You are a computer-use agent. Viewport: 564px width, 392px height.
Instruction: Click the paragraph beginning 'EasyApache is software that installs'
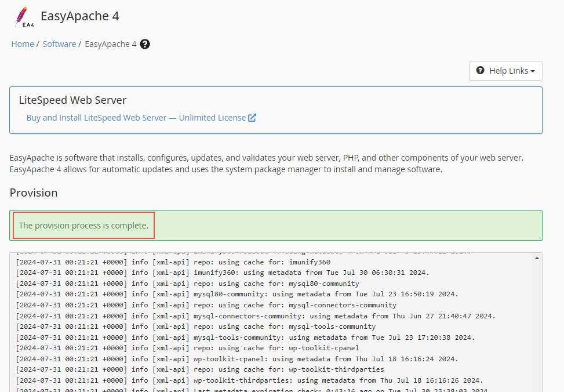click(x=267, y=164)
